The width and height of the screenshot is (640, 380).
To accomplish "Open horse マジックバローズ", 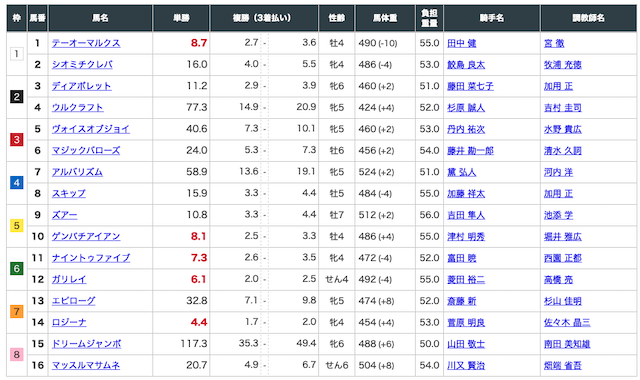I will pos(86,151).
